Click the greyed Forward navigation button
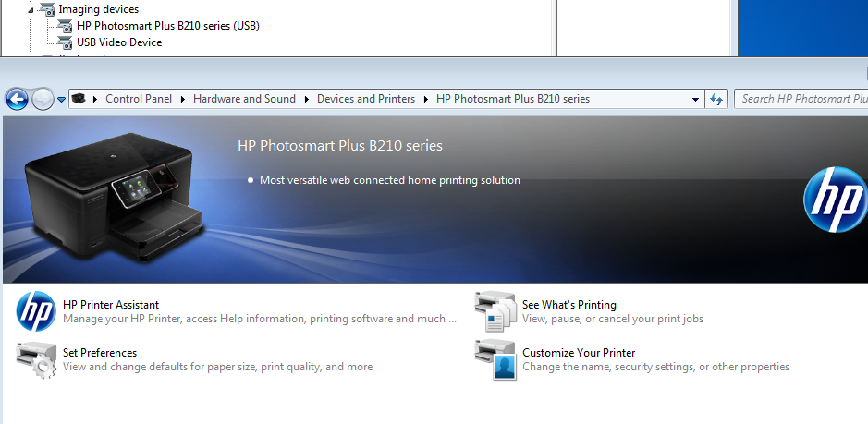868x424 pixels. point(43,100)
